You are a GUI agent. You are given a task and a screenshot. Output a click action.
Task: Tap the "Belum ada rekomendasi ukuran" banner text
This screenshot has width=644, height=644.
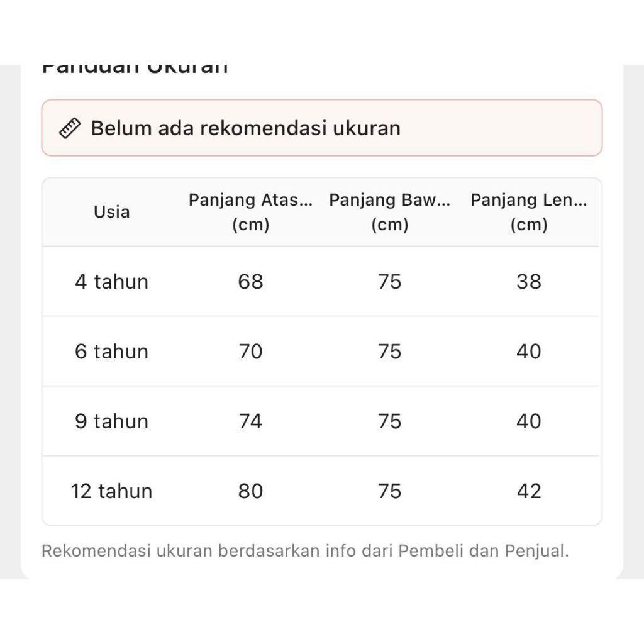tap(245, 128)
